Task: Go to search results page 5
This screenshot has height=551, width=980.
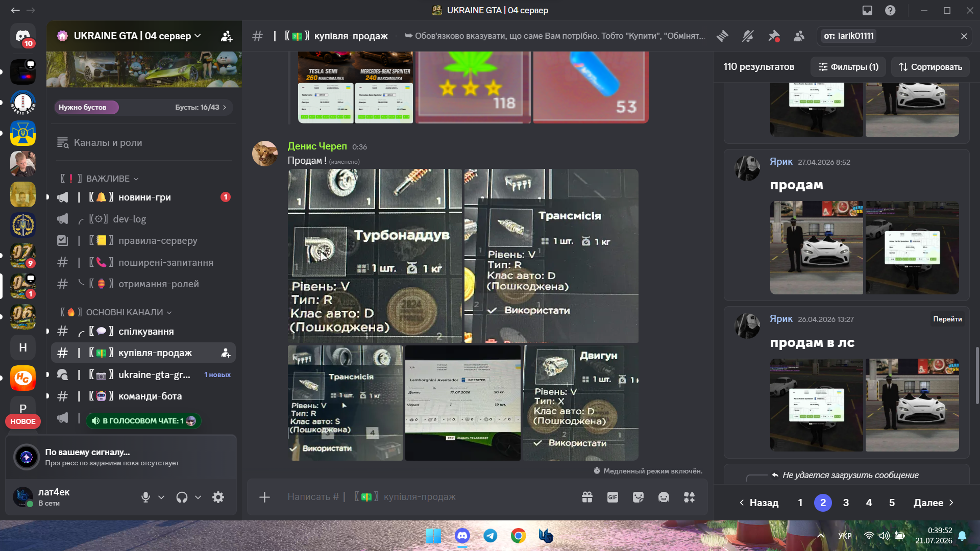Action: click(892, 503)
